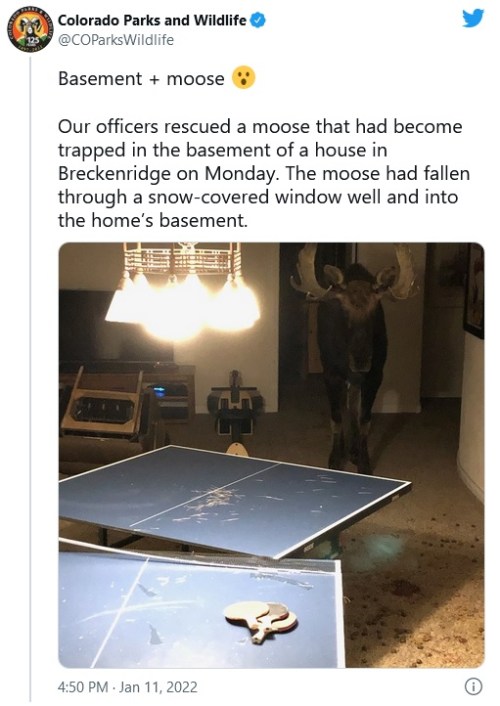The height and width of the screenshot is (706, 500).
Task: Open the Colorado Parks and Wildlife display name
Action: click(152, 20)
